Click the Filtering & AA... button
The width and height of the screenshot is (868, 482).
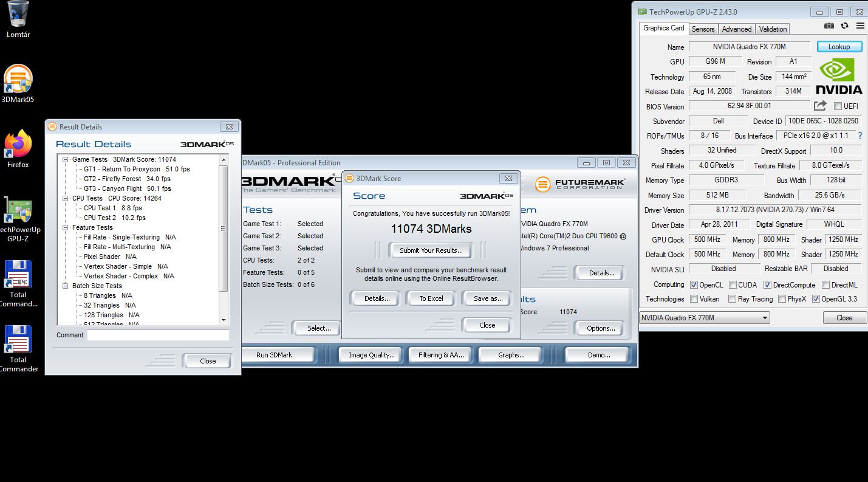[441, 355]
